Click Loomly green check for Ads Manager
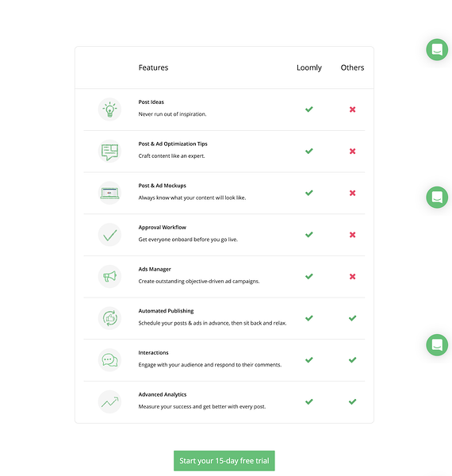 [x=309, y=276]
